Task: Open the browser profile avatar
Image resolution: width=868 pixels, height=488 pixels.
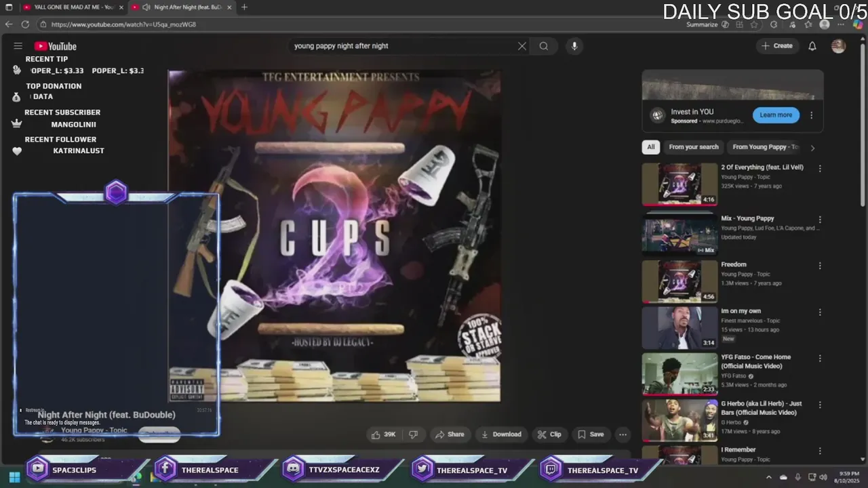Action: click(825, 24)
